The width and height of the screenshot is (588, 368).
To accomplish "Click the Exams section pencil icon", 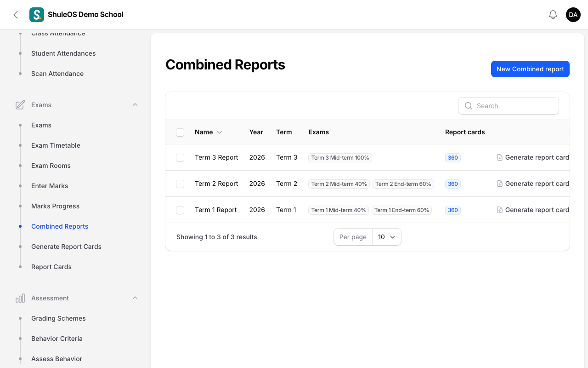I will point(20,105).
